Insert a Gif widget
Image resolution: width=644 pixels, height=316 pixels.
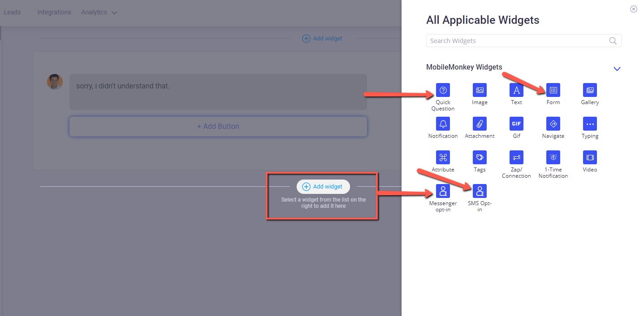(x=516, y=124)
